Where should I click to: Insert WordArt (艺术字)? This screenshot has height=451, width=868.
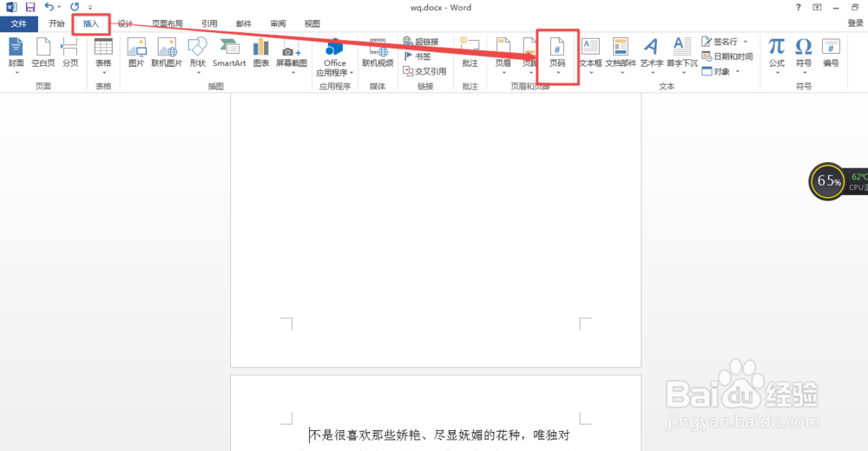tap(652, 56)
